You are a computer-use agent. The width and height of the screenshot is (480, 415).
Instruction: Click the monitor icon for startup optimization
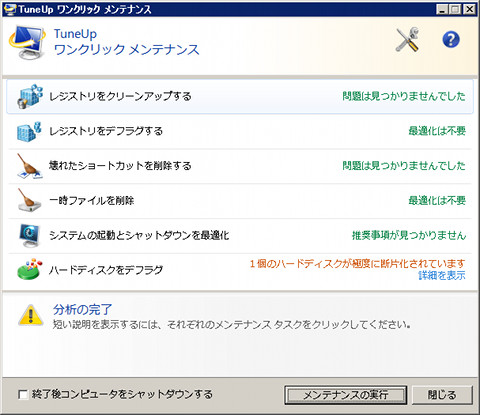pos(29,236)
